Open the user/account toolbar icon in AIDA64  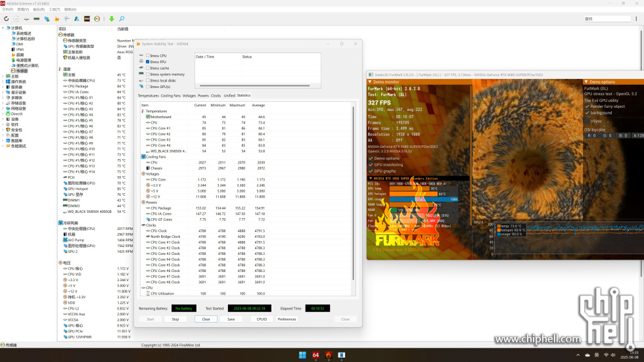click(77, 19)
